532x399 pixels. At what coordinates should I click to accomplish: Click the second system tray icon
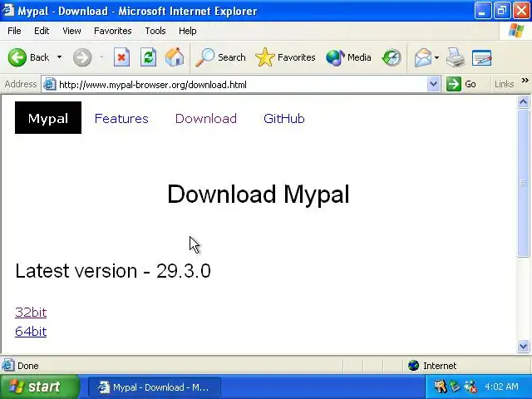455,387
